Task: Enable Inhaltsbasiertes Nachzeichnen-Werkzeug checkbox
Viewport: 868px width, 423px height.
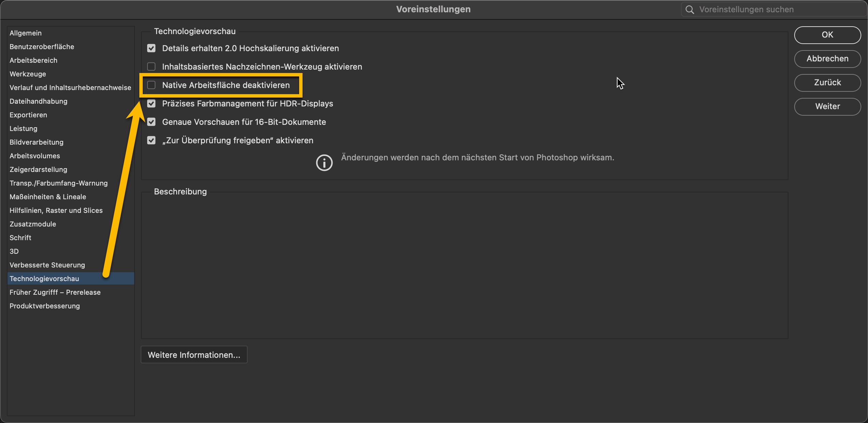Action: 151,67
